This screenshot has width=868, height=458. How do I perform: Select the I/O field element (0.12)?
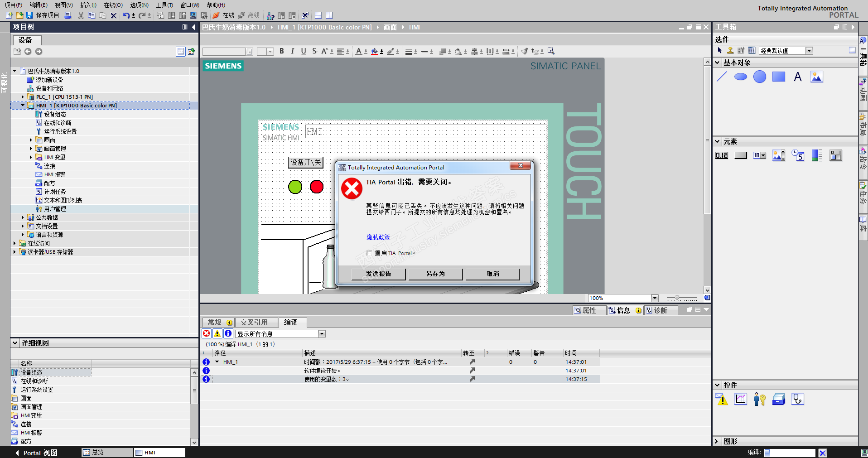pos(722,156)
